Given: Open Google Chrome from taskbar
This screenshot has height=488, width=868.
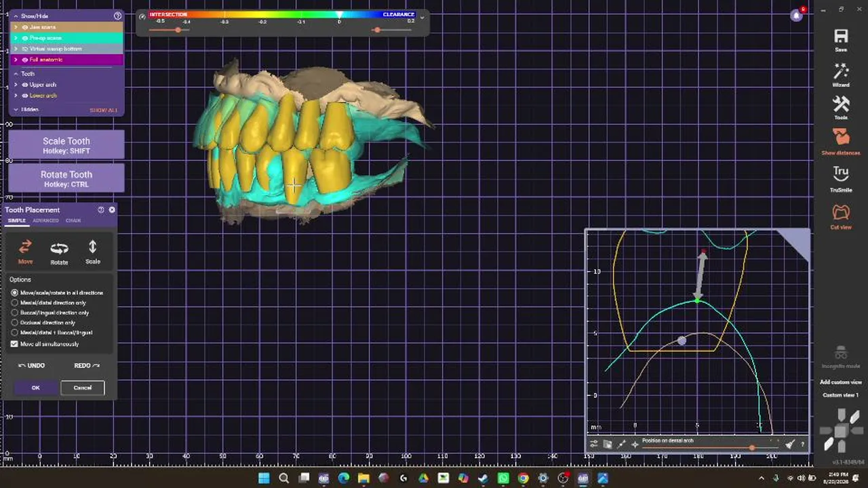Looking at the screenshot, I should [x=524, y=479].
